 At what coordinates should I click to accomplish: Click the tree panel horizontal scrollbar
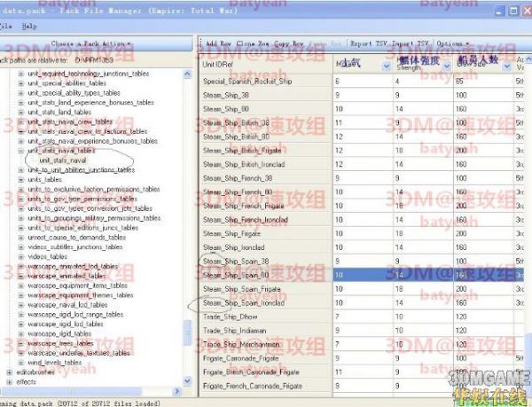(89, 391)
